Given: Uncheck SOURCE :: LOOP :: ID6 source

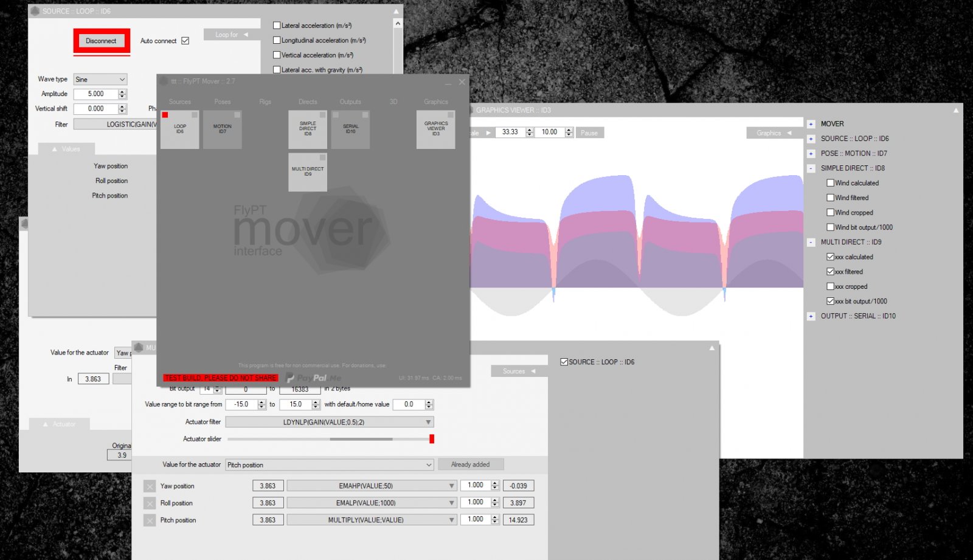Looking at the screenshot, I should [564, 362].
